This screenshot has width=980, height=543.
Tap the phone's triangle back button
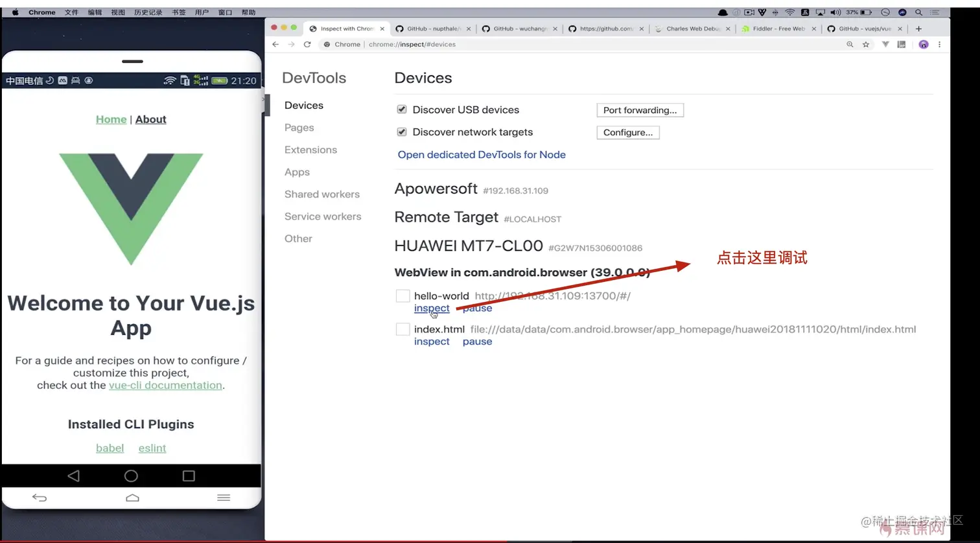(x=73, y=476)
